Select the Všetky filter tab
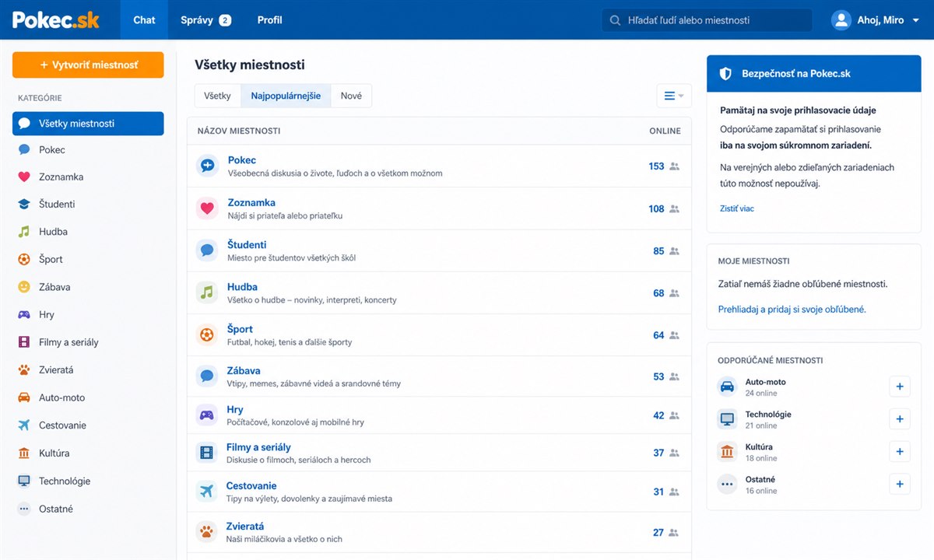This screenshot has width=934, height=560. (218, 96)
